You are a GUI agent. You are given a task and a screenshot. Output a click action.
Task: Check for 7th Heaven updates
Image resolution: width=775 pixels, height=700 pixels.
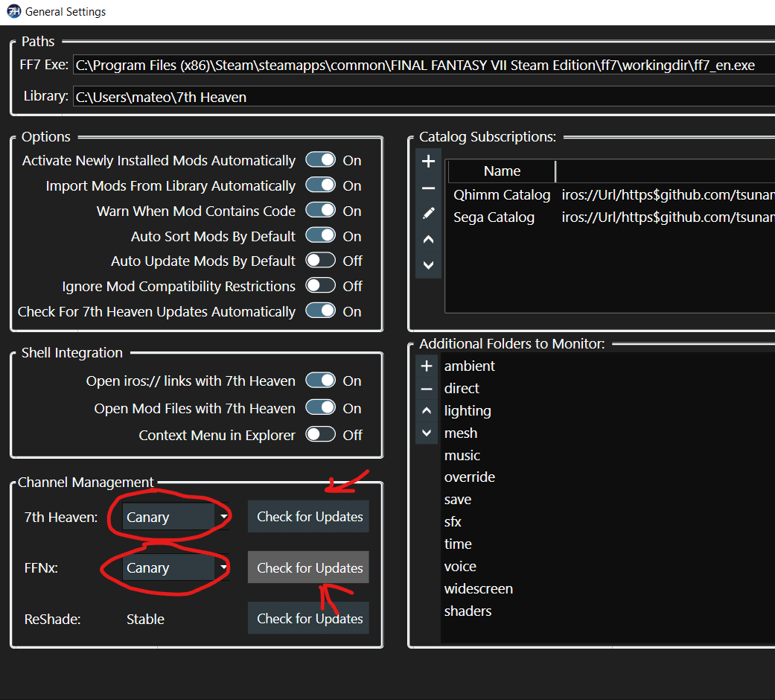point(307,516)
